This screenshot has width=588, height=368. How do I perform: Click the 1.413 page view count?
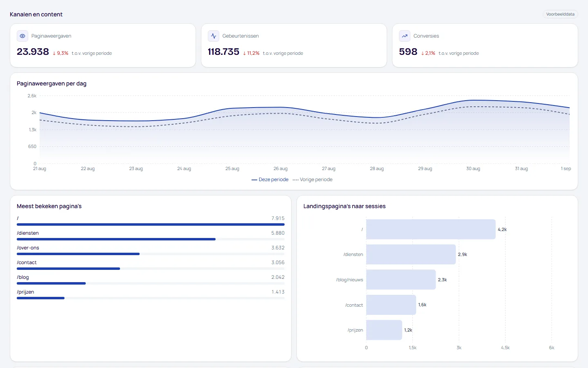point(278,292)
